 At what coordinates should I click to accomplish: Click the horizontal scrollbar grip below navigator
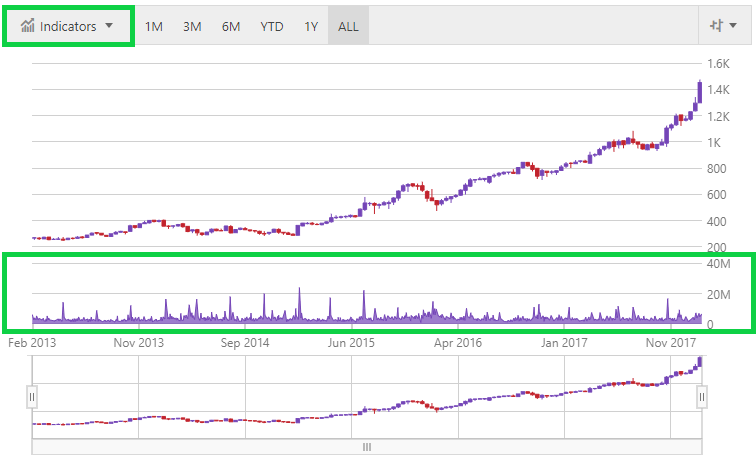pos(367,447)
